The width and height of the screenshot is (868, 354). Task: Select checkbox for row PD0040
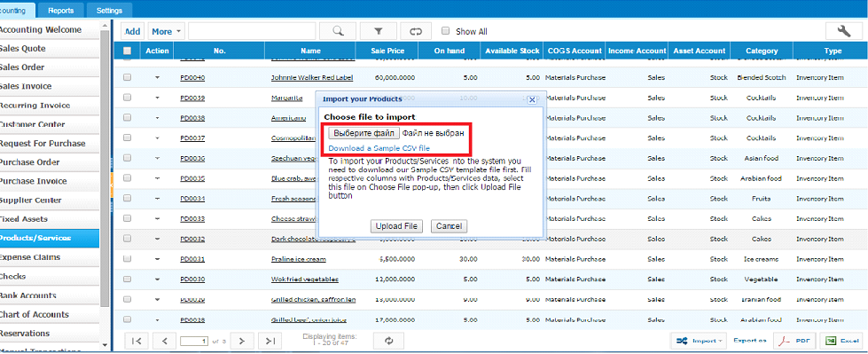click(x=128, y=77)
